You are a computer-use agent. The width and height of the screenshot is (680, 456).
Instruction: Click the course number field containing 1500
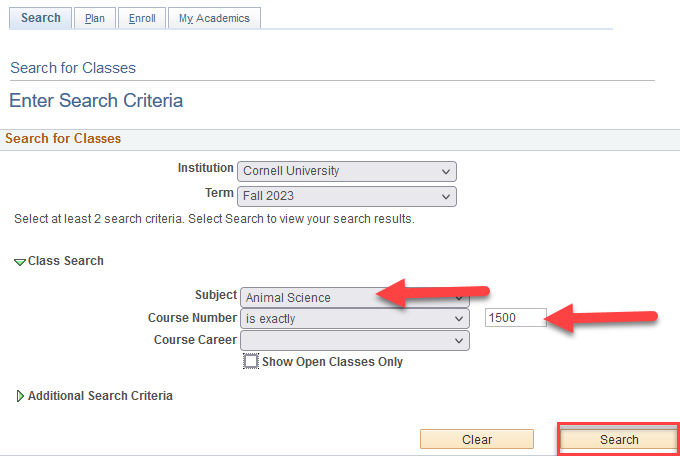[x=515, y=318]
